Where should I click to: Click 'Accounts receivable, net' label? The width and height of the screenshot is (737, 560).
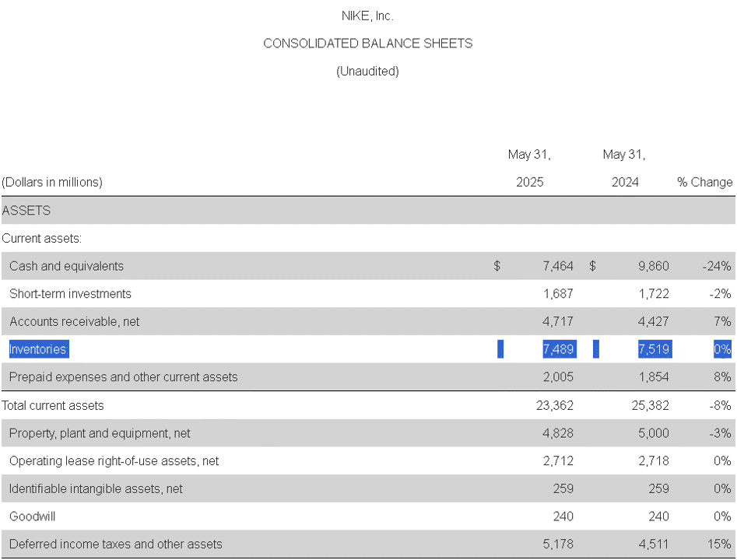pos(74,321)
